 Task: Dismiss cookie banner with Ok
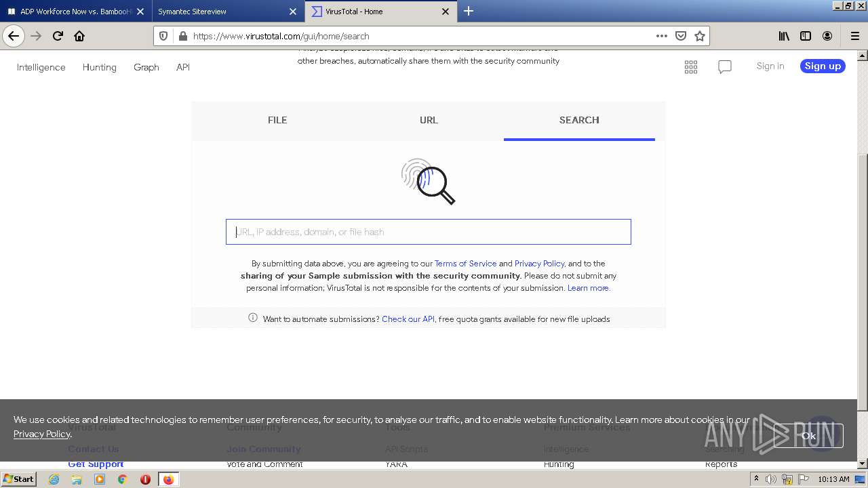coord(808,436)
